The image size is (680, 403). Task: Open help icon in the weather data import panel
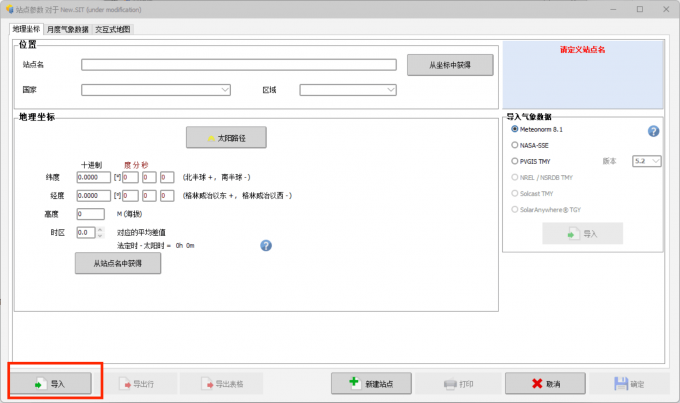pos(653,131)
